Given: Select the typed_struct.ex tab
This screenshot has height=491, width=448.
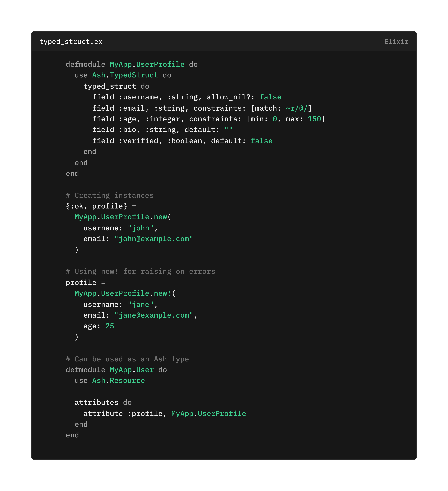Looking at the screenshot, I should tap(71, 42).
